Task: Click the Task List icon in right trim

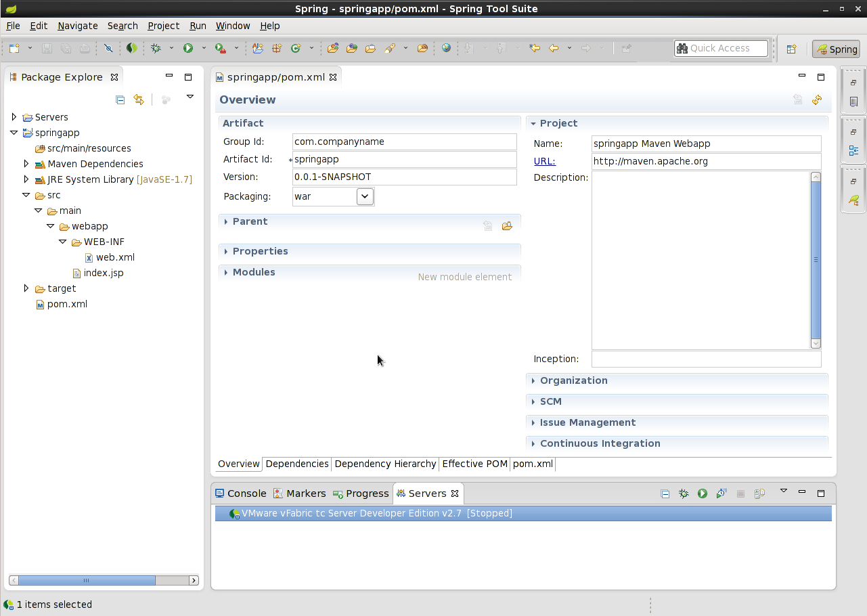Action: point(853,102)
